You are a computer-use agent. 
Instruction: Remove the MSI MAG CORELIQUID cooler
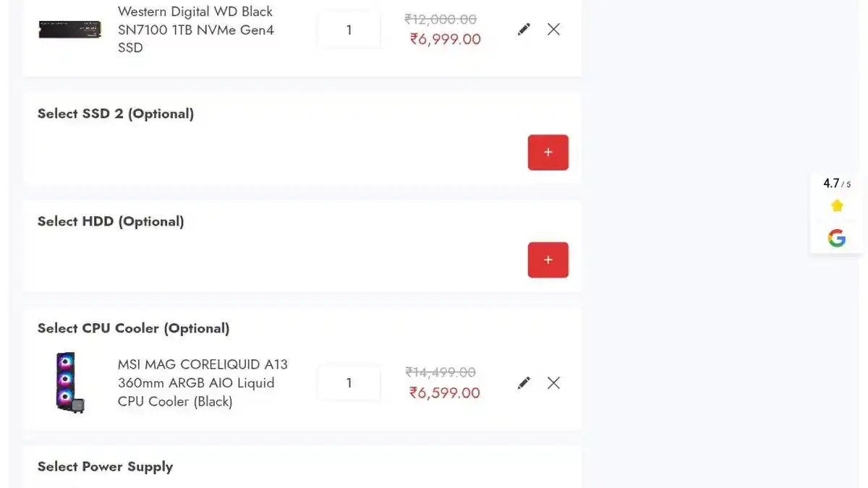pos(553,383)
